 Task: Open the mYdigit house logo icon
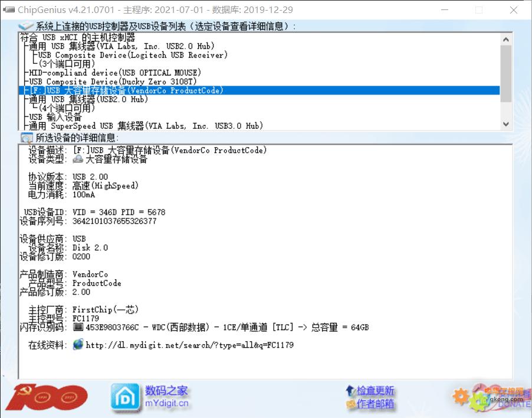pyautogui.click(x=125, y=397)
